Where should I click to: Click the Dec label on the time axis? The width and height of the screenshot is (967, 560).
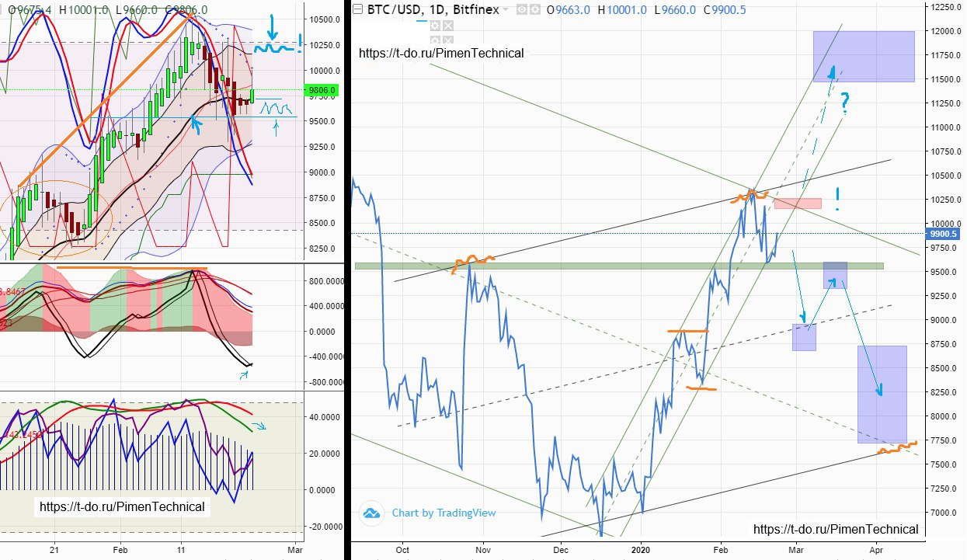(561, 548)
